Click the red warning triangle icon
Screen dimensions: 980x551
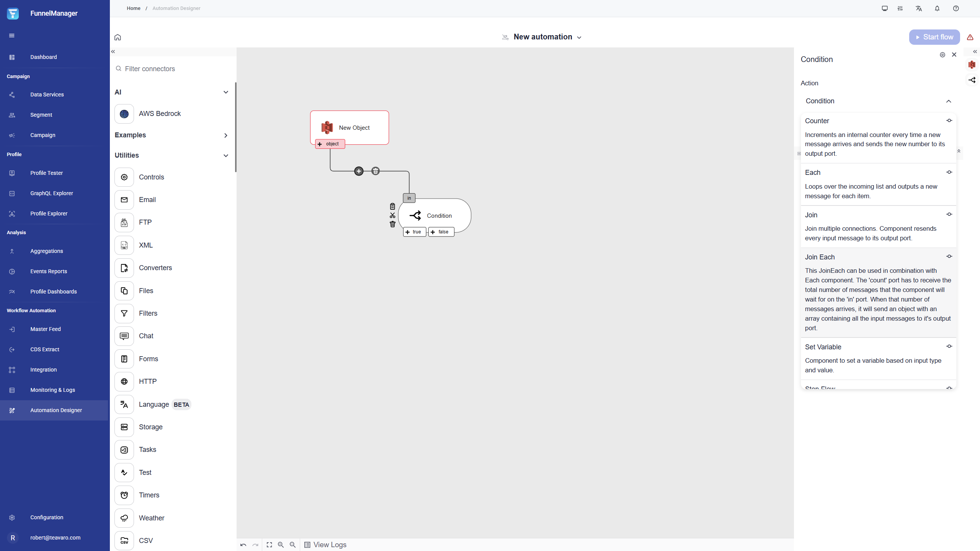click(x=970, y=37)
